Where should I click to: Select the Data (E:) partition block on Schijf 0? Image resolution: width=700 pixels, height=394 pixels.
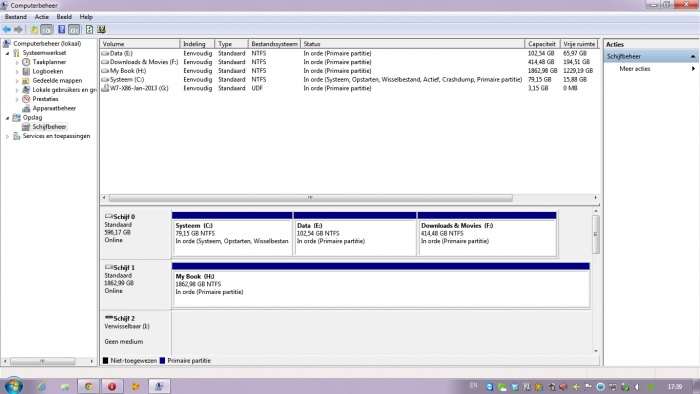[355, 234]
